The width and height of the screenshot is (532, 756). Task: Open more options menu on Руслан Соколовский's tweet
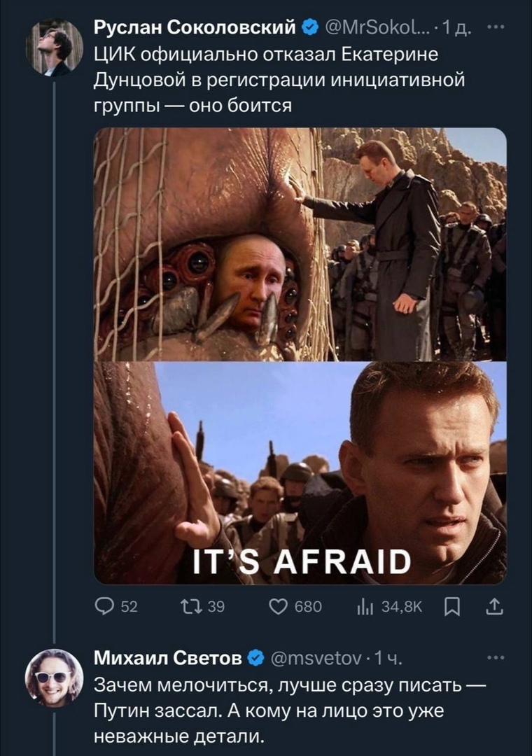(494, 28)
